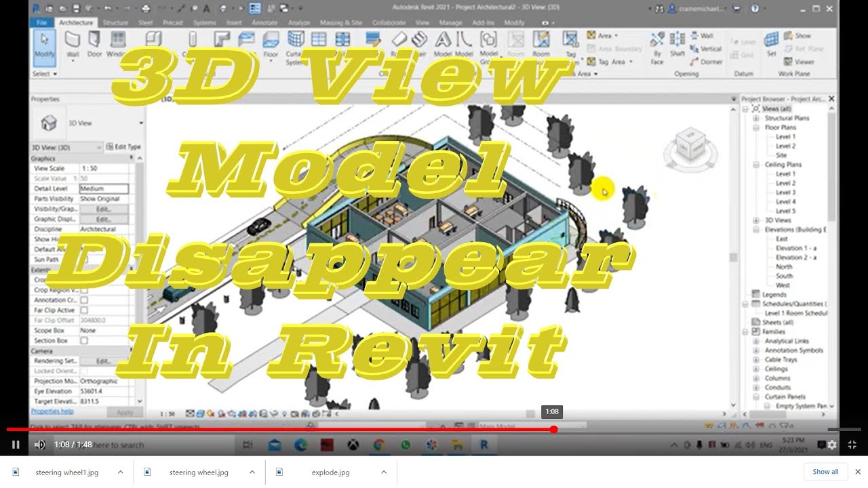Click the Detail Level 'Medium' field

103,188
